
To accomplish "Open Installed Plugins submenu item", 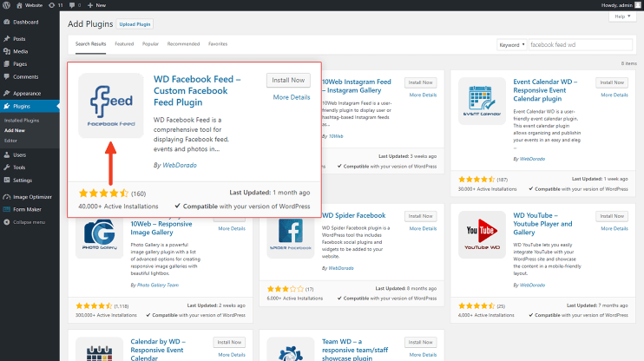I will 22,121.
